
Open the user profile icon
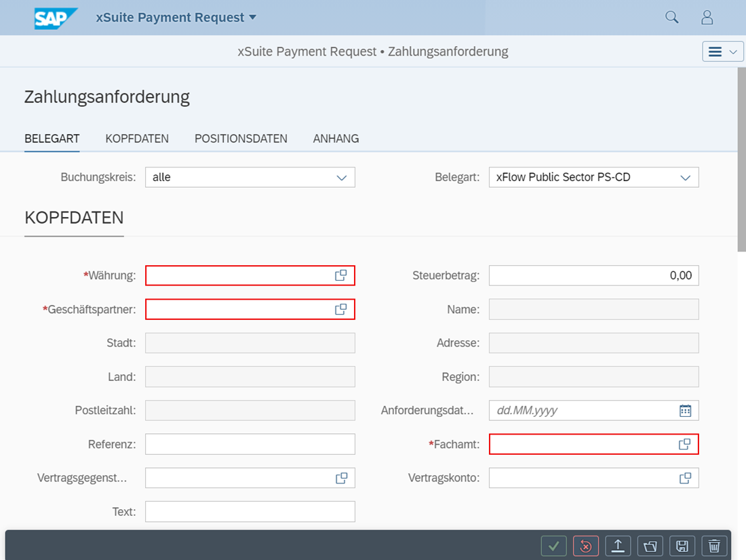707,18
